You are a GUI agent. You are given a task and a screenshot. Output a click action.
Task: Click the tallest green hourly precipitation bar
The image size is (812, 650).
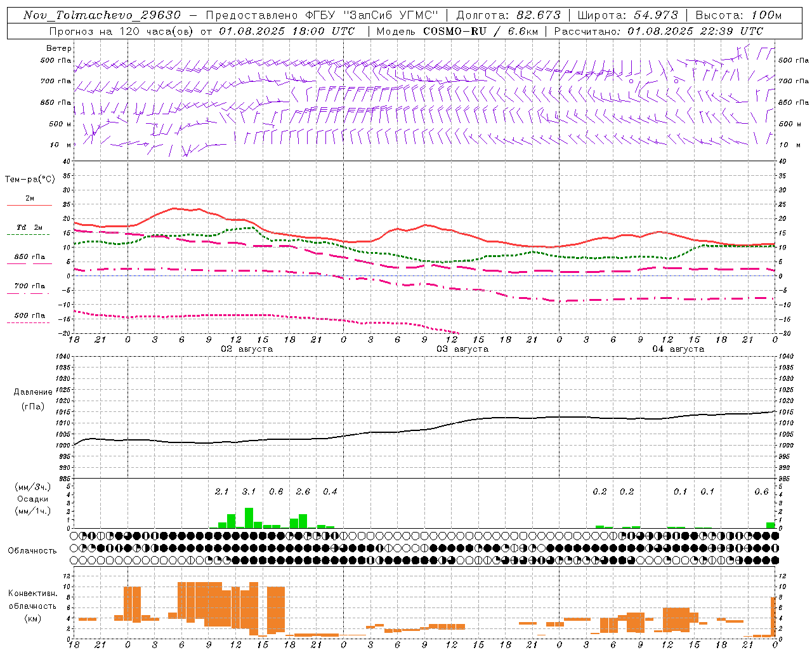pyautogui.click(x=249, y=518)
